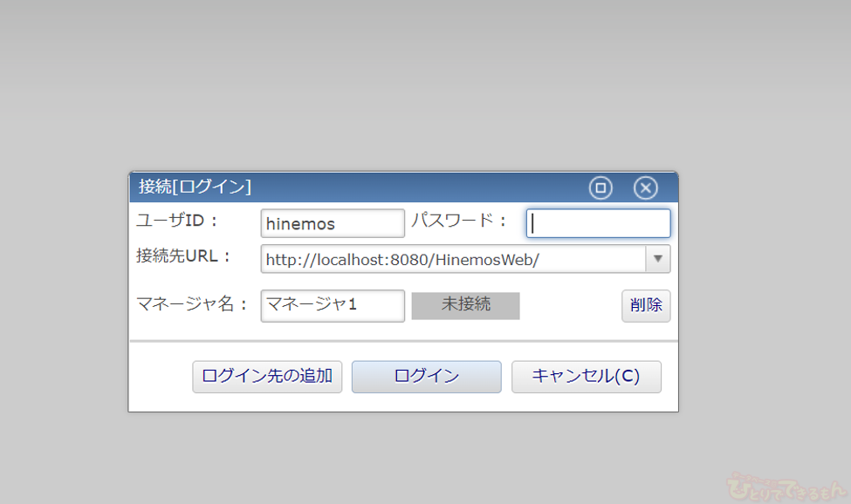851x504 pixels.
Task: Click the マネージャ名 field showing マネージャ1
Action: coord(333,305)
